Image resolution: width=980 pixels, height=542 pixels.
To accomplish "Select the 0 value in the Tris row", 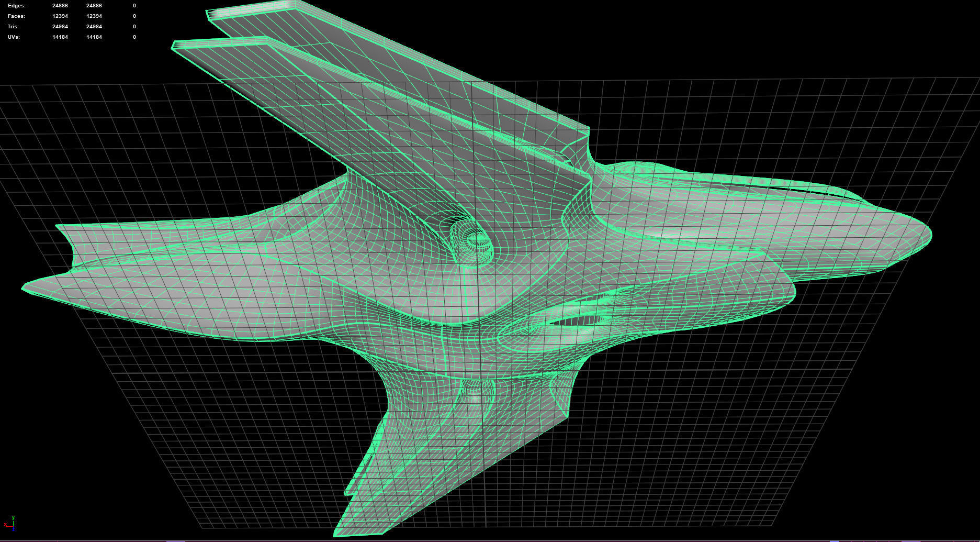I will pyautogui.click(x=134, y=27).
